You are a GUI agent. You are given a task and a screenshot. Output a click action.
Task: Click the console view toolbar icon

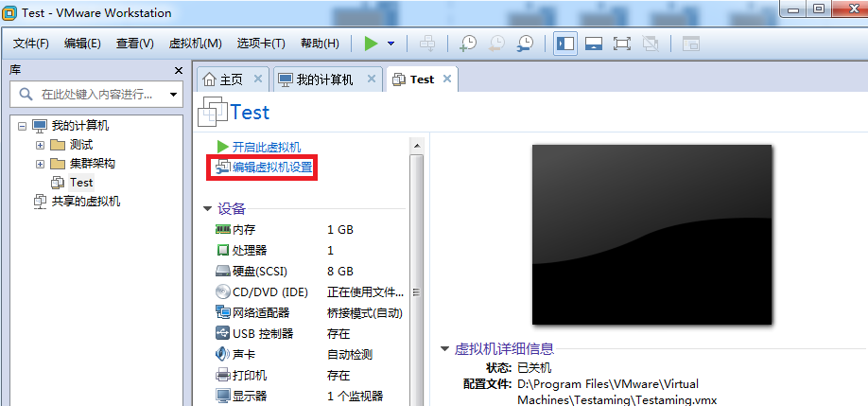(x=690, y=44)
